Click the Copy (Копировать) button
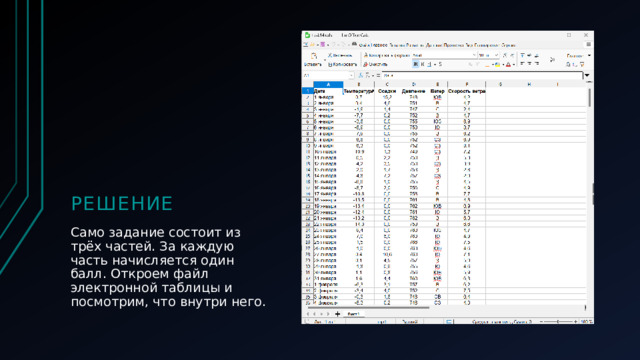The width and height of the screenshot is (640, 360). [342, 64]
